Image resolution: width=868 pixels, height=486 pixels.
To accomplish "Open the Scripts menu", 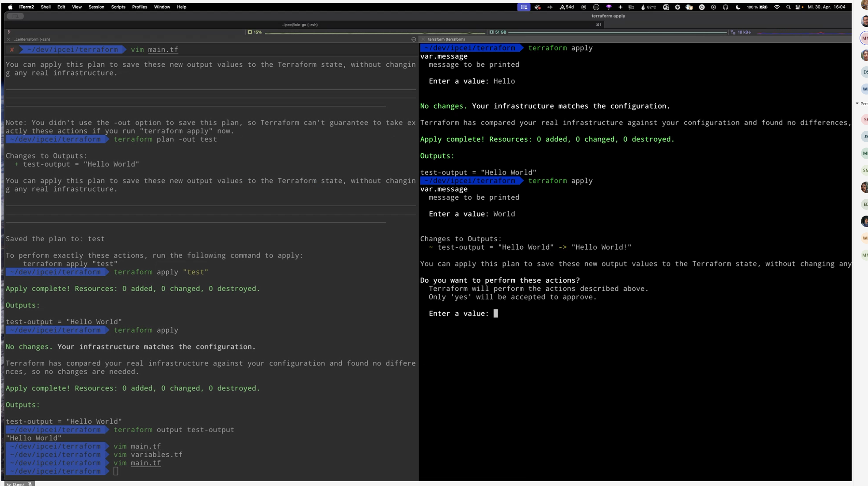I will (118, 7).
